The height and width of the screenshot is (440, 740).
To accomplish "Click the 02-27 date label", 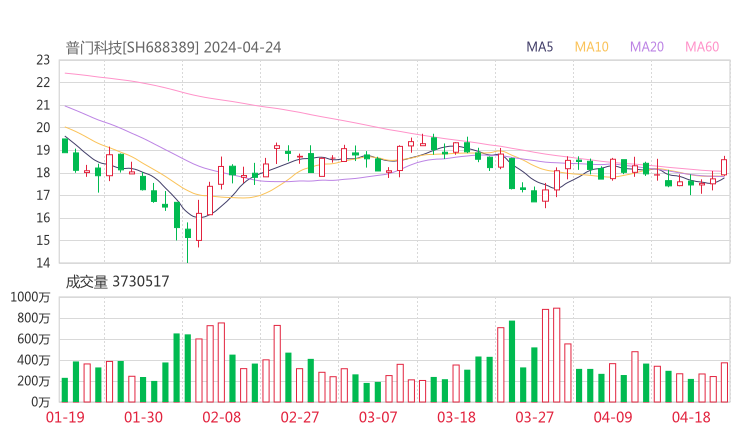I will pos(300,417).
